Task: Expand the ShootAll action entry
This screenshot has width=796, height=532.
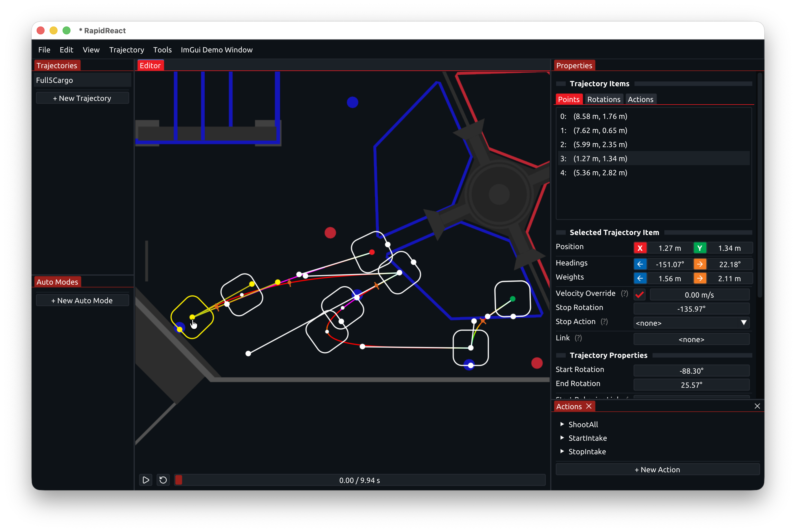Action: [563, 424]
